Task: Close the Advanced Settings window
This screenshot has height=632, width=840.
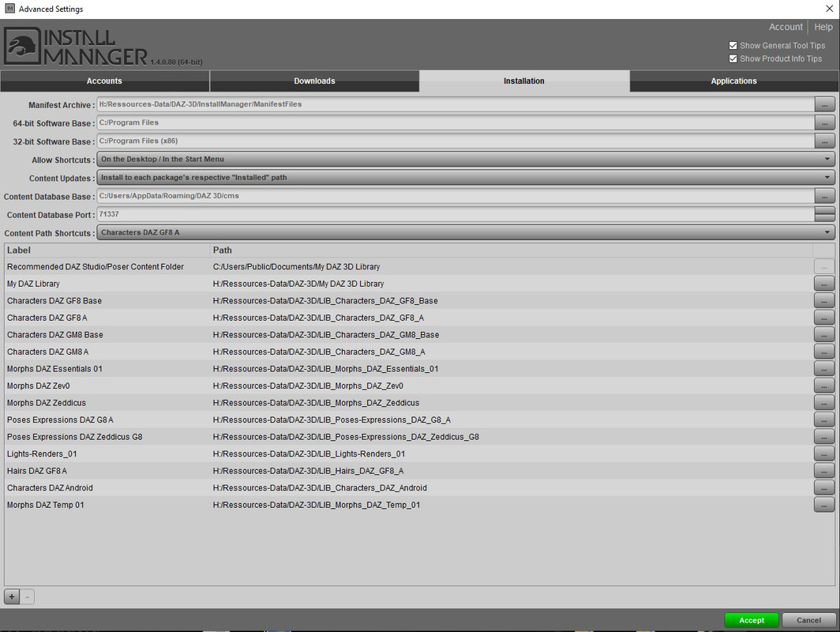Action: pyautogui.click(x=829, y=9)
